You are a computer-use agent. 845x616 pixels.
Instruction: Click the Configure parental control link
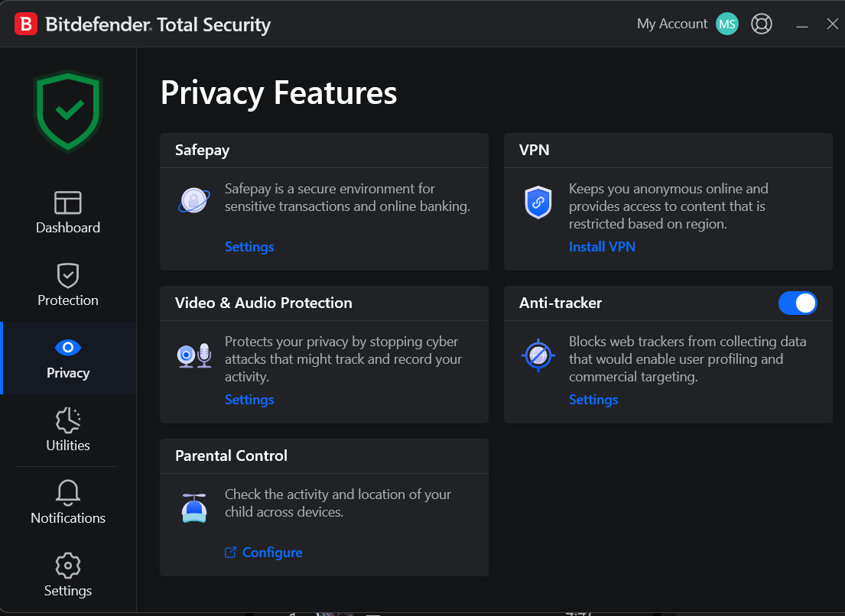point(272,553)
